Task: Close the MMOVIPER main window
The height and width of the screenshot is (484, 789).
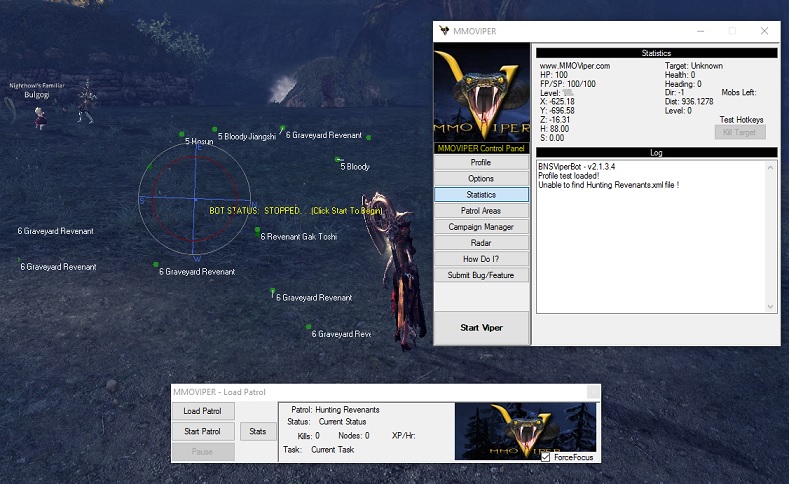Action: [x=764, y=31]
